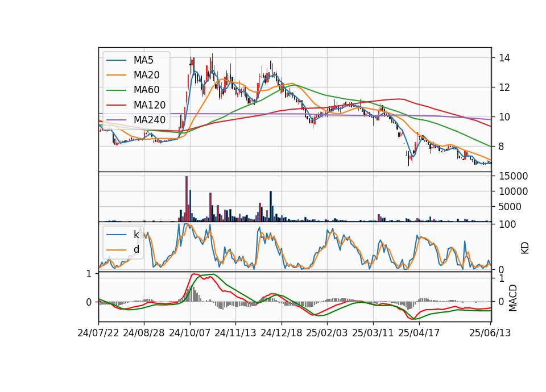Click the KD axis value 100
The width and height of the screenshot is (546, 392).
point(507,224)
